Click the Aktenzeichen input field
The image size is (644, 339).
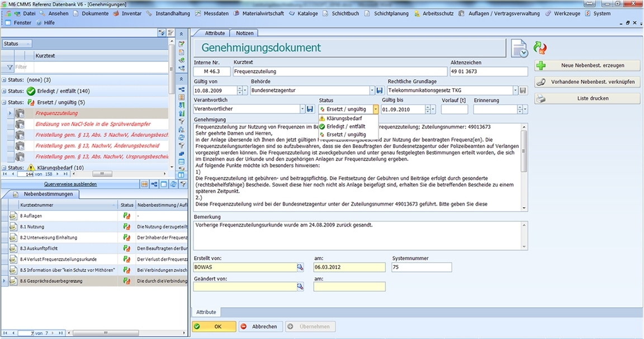(x=489, y=71)
